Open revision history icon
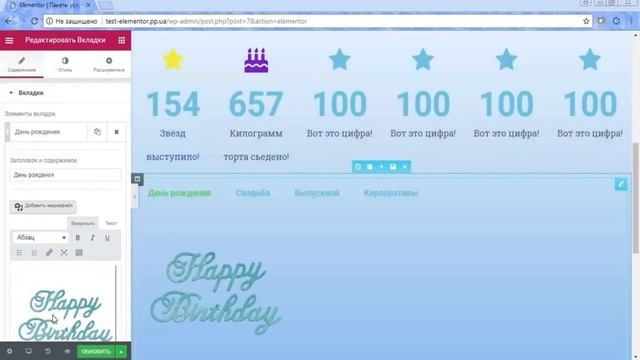The image size is (640, 360). click(48, 351)
